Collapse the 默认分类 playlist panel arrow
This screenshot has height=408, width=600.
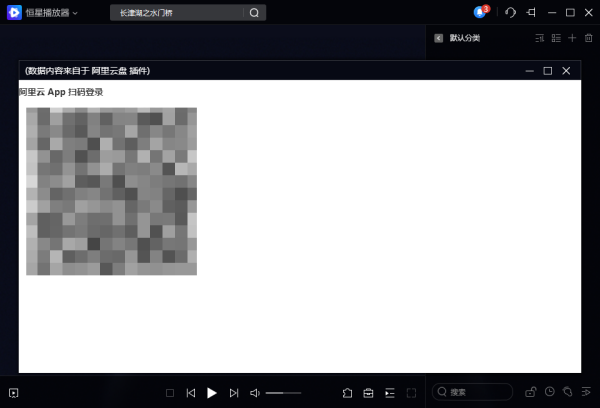(x=438, y=38)
